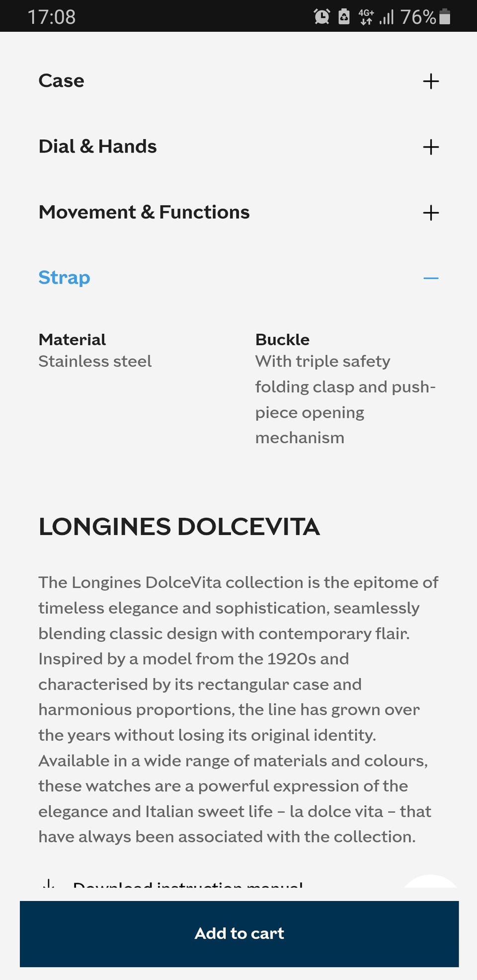The image size is (477, 980).
Task: Tap the plus icon next to Dial & Hands
Action: coord(431,147)
